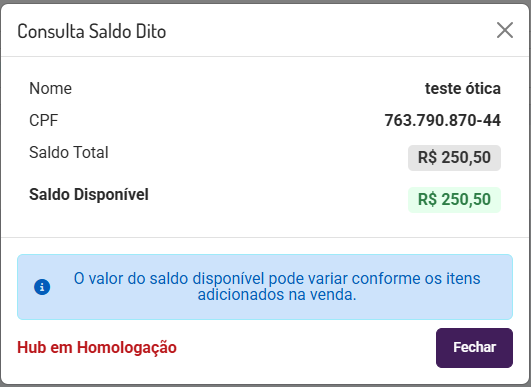Click the Saldo Total label
The image size is (531, 387).
click(69, 152)
